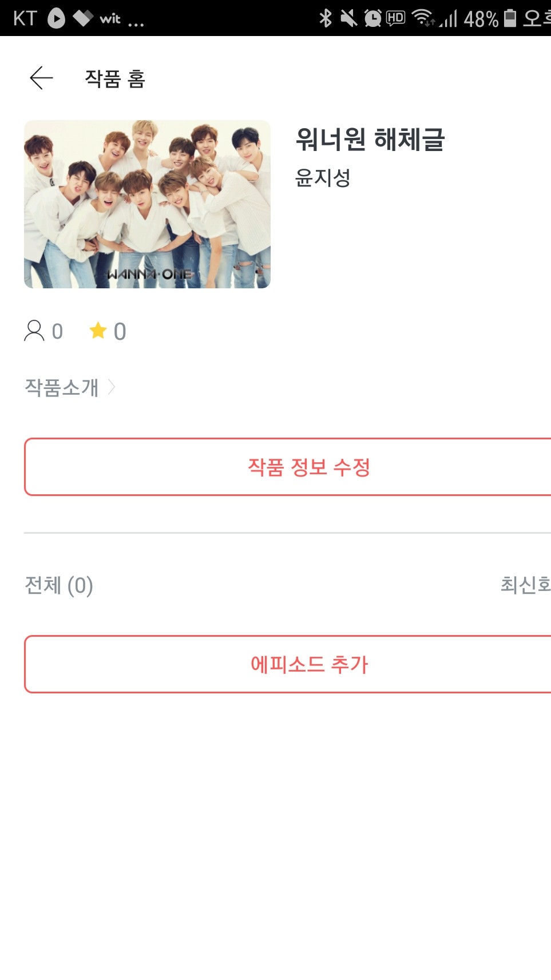Expand the 작품소개 section chevron
Viewport: 551px width, 980px height.
(x=112, y=387)
